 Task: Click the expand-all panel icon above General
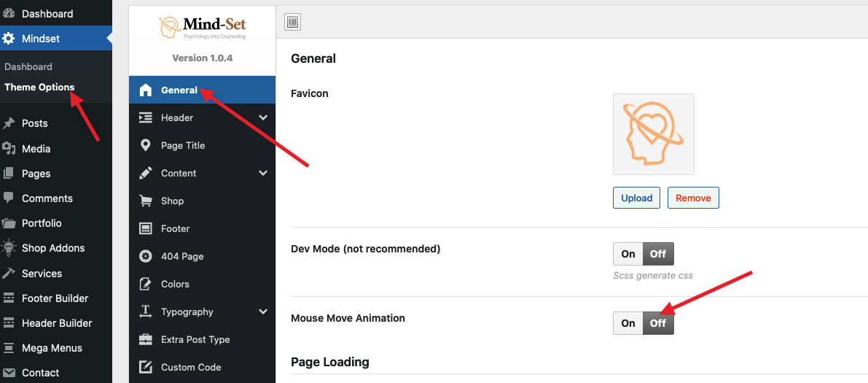(292, 22)
